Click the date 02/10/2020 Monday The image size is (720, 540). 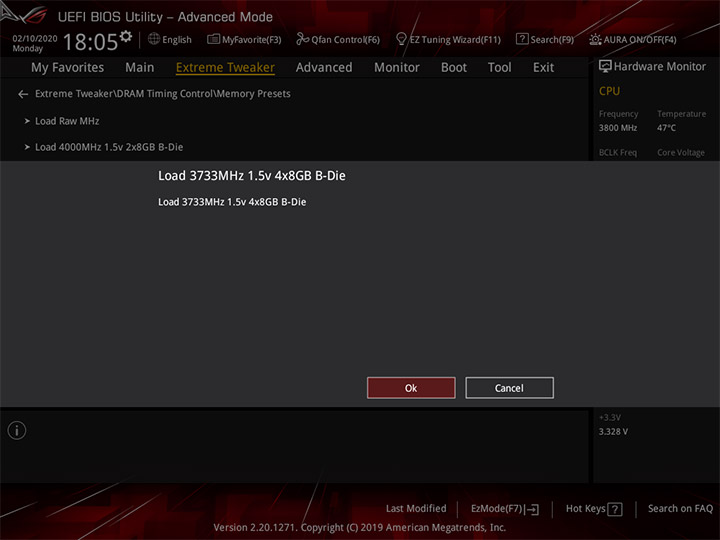(35, 43)
